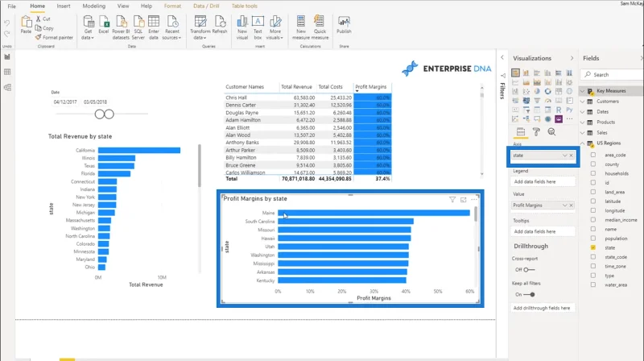Switch to the View ribbon tab

pyautogui.click(x=123, y=6)
